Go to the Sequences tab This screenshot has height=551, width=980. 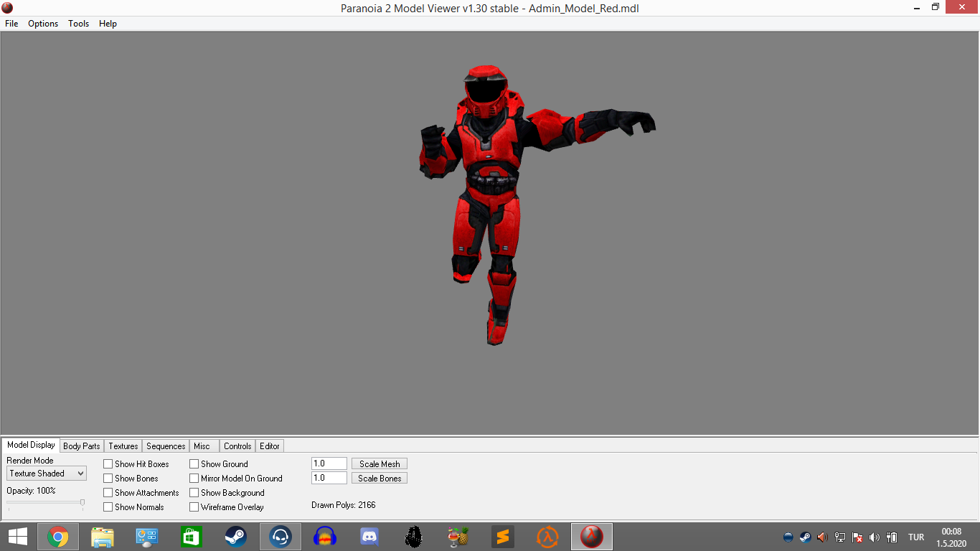166,446
